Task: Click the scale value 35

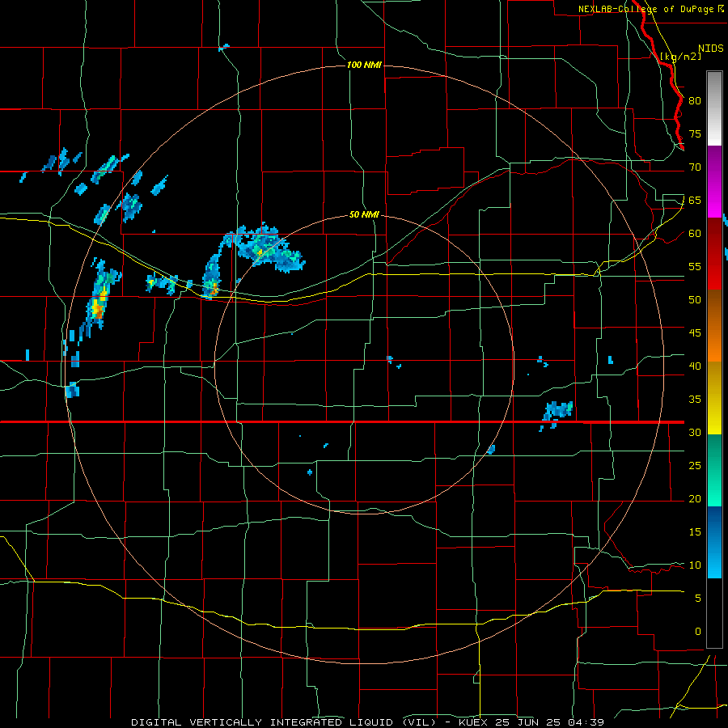Action: click(695, 400)
